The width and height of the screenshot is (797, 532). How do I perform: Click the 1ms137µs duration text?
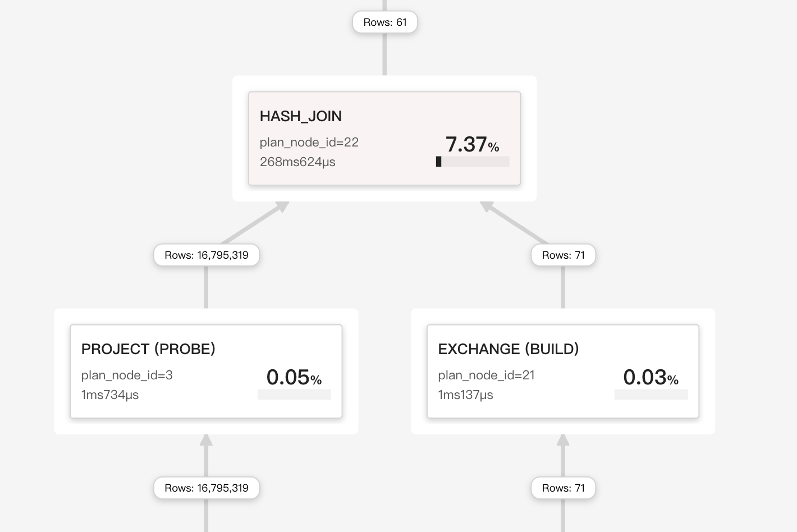465,395
